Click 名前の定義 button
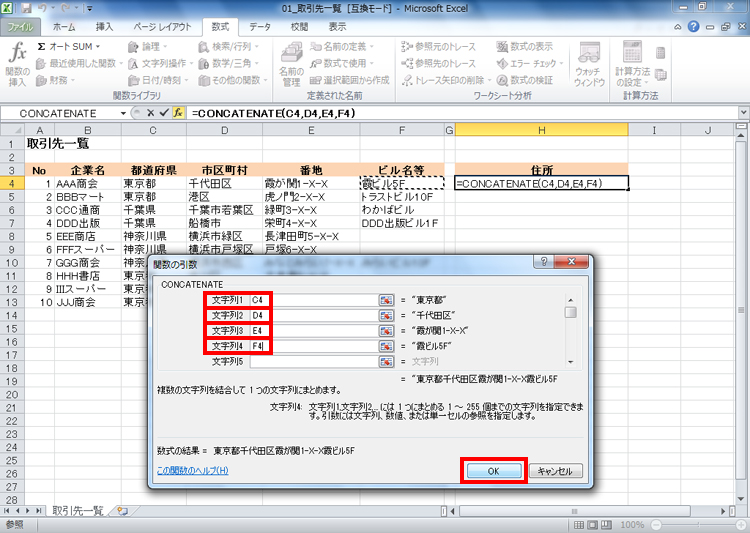Viewport: 750px width, 533px height. (341, 46)
